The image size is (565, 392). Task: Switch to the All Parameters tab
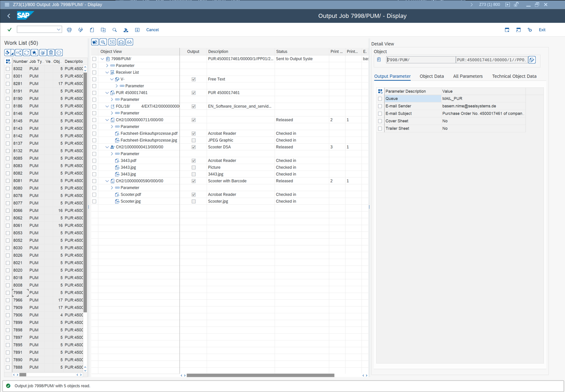pos(468,76)
